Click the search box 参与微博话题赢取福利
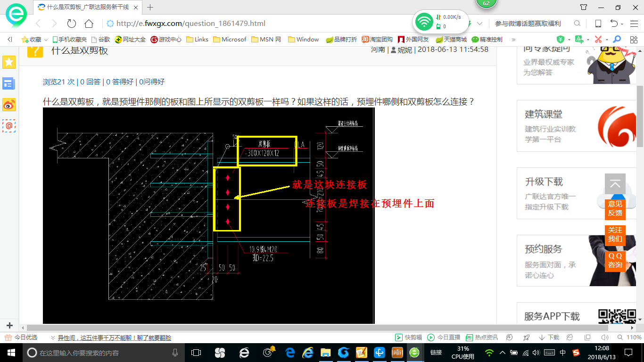 coord(528,24)
